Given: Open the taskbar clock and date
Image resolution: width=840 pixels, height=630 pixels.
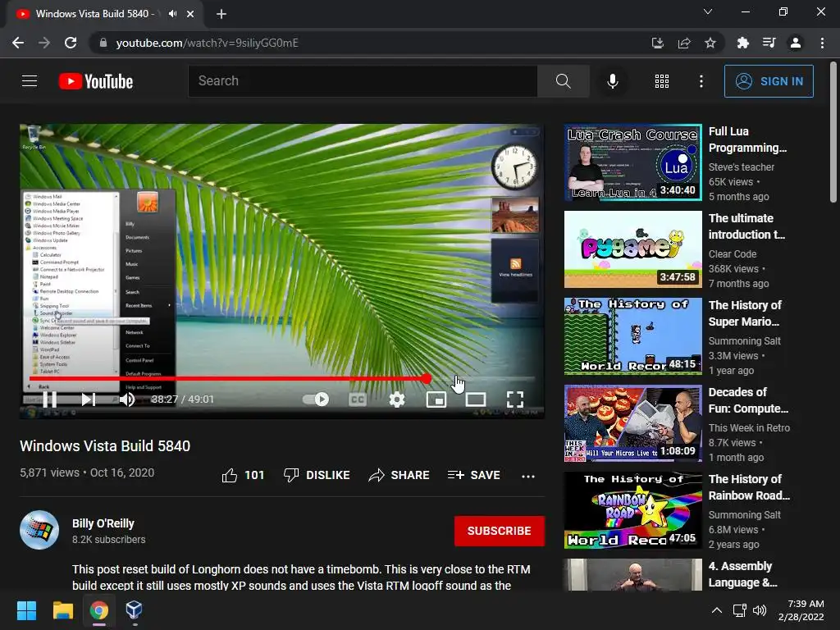Looking at the screenshot, I should point(801,610).
